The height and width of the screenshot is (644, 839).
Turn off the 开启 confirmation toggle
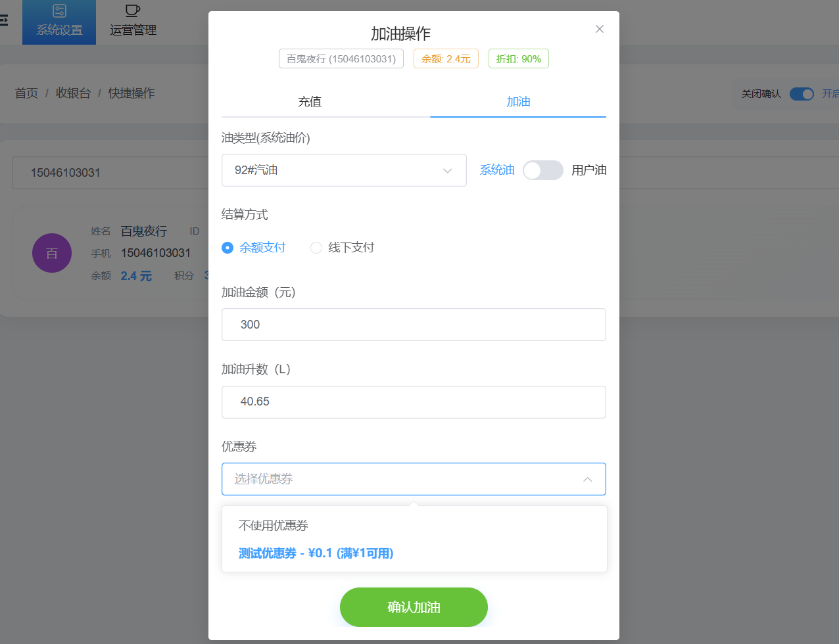tap(802, 94)
